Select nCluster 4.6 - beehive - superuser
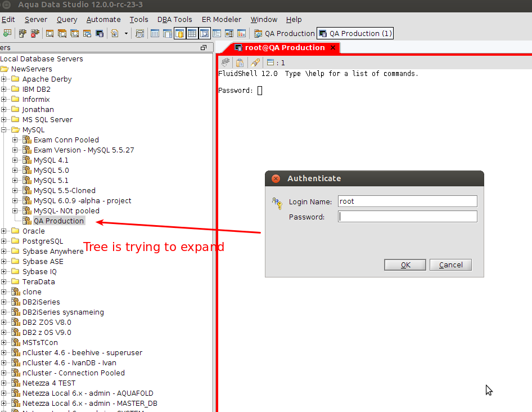Image resolution: width=532 pixels, height=412 pixels. point(82,352)
